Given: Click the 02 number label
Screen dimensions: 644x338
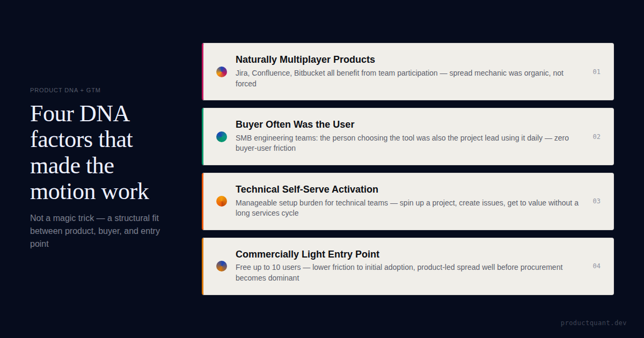Looking at the screenshot, I should 596,137.
